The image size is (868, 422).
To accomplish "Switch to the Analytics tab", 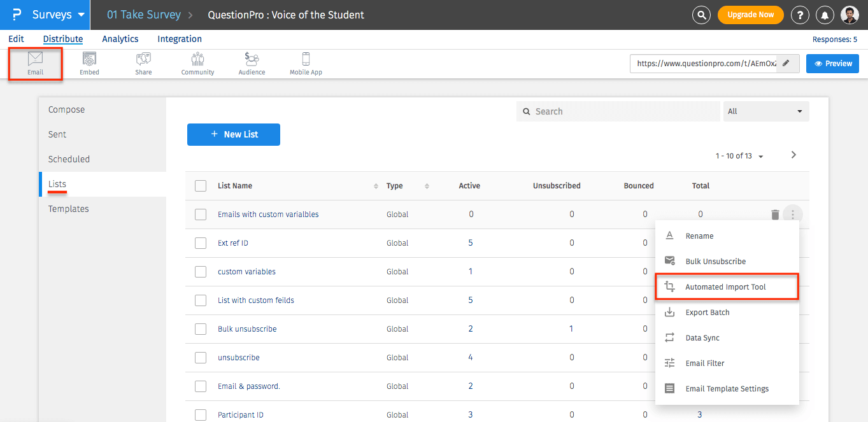I will (x=120, y=39).
